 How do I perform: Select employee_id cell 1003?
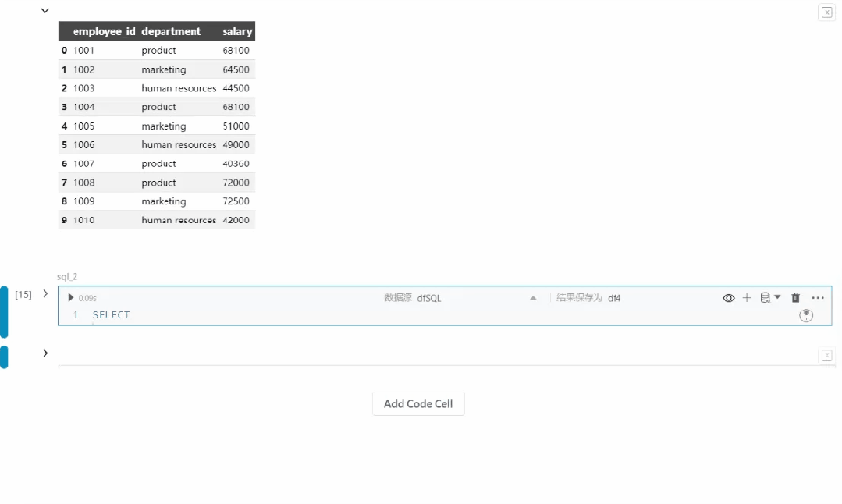point(83,88)
